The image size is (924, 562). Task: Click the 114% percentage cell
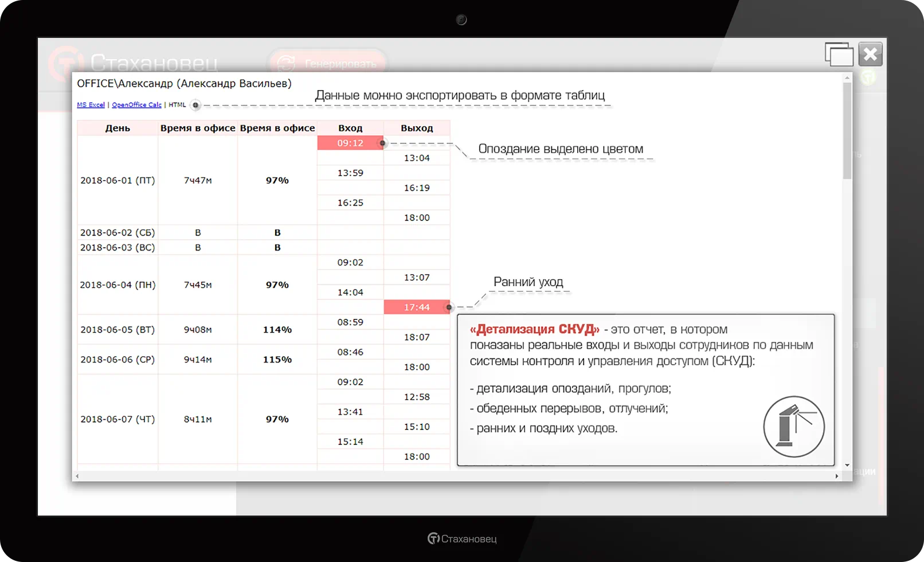(x=277, y=330)
